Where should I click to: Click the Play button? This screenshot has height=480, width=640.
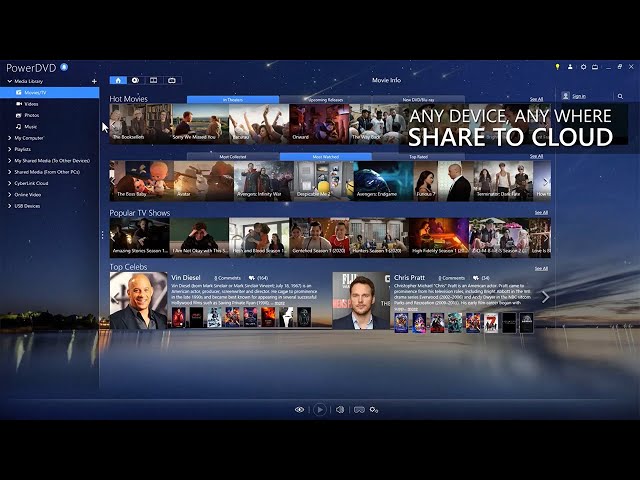click(320, 409)
